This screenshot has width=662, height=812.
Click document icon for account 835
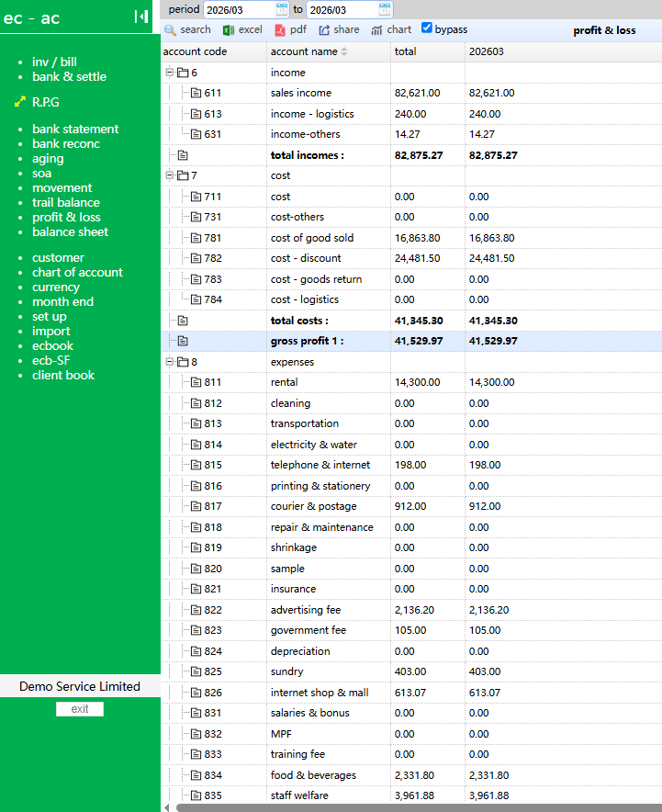[x=196, y=795]
